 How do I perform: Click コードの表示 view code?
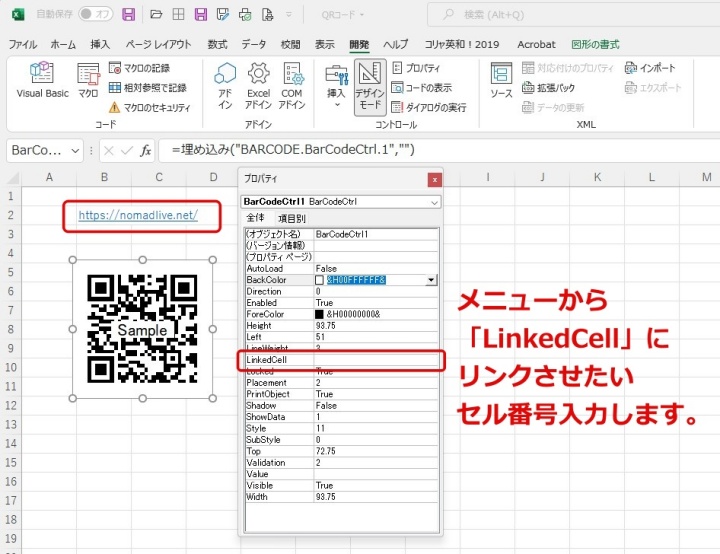pos(422,88)
